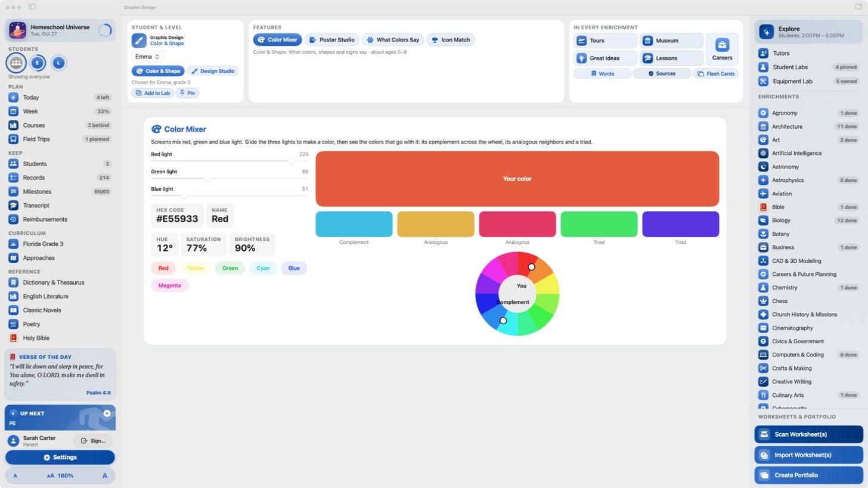The width and height of the screenshot is (868, 488).
Task: Open the Transcript graduation cap icon
Action: pyautogui.click(x=13, y=205)
